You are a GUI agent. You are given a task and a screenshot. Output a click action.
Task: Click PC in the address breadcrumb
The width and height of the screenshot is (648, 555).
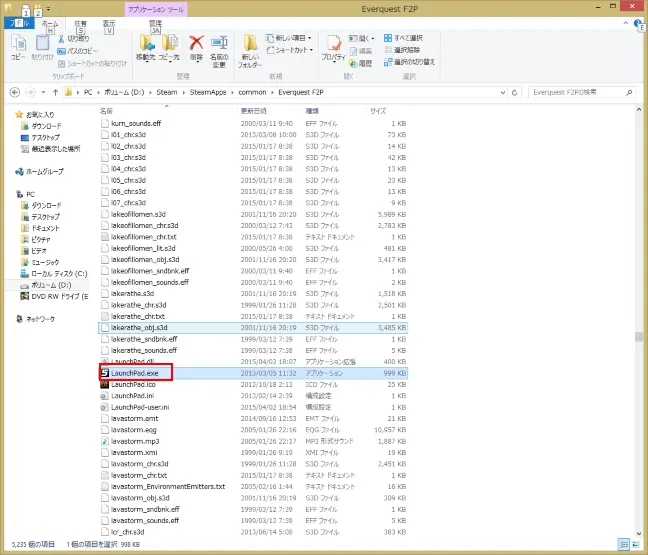(x=88, y=92)
